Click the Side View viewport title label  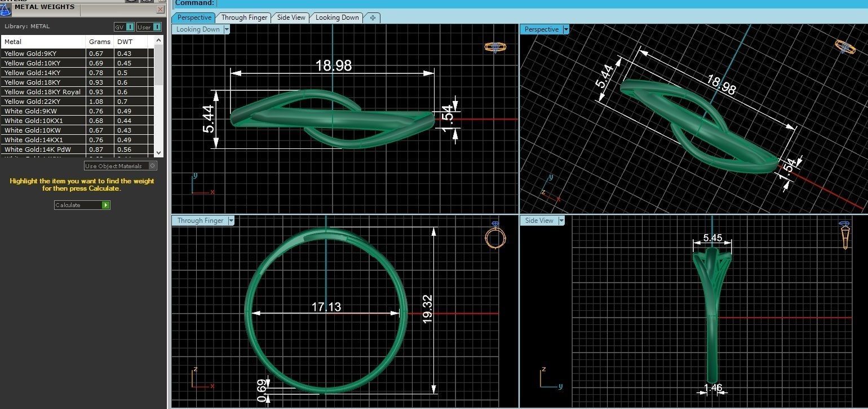(539, 221)
